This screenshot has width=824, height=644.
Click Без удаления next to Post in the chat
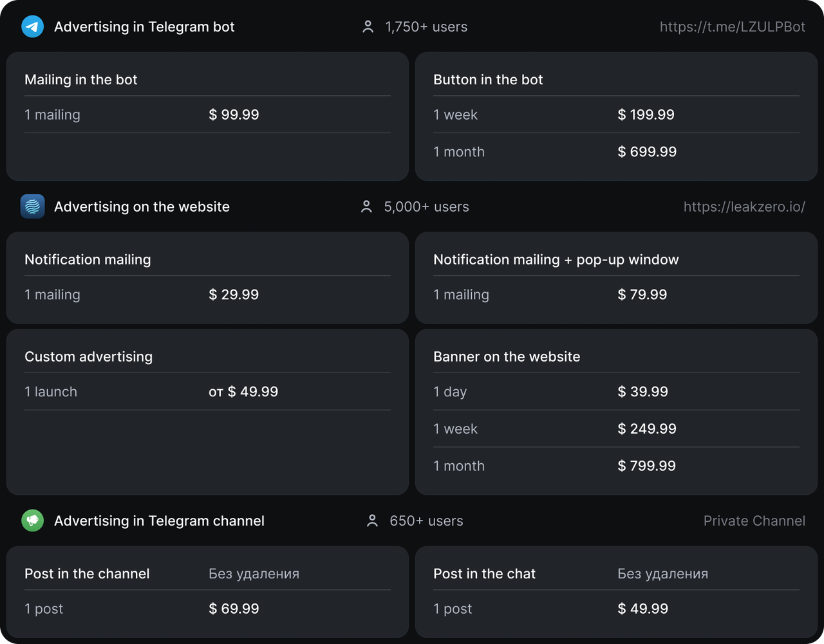(662, 574)
